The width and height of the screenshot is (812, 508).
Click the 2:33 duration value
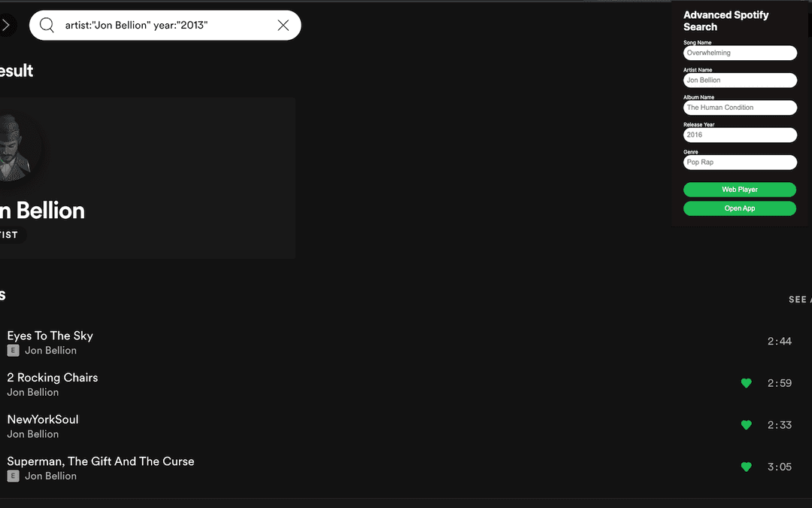780,425
